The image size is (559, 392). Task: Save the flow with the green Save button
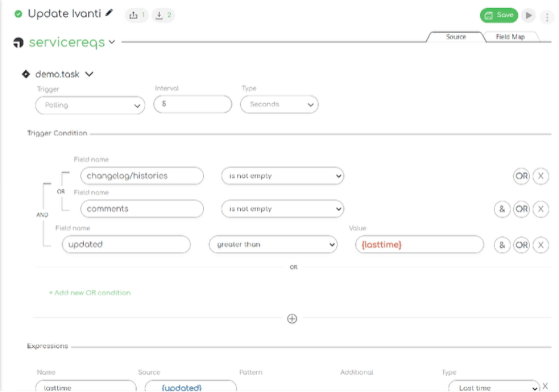(499, 16)
